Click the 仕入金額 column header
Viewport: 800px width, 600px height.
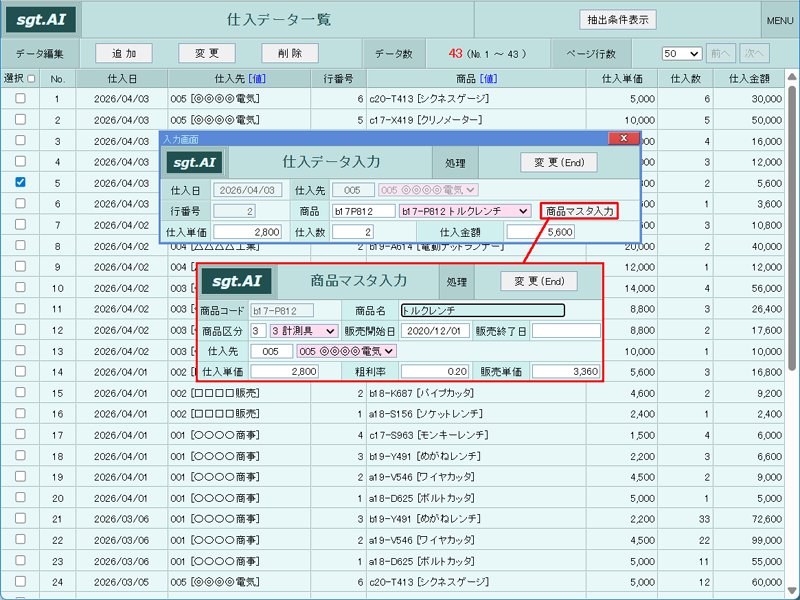(x=749, y=79)
